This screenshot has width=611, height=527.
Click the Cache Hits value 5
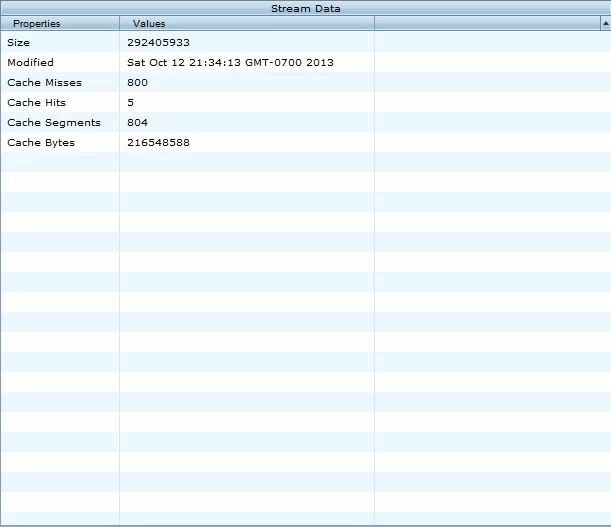tap(131, 103)
